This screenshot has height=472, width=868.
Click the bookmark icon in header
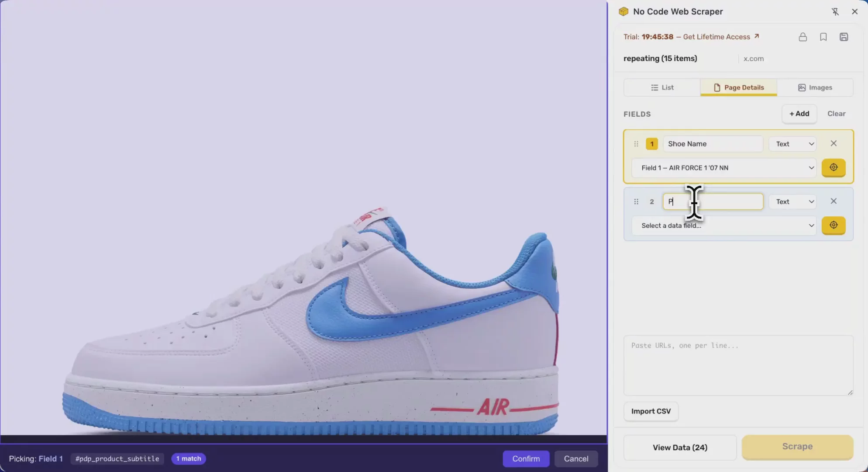tap(823, 37)
